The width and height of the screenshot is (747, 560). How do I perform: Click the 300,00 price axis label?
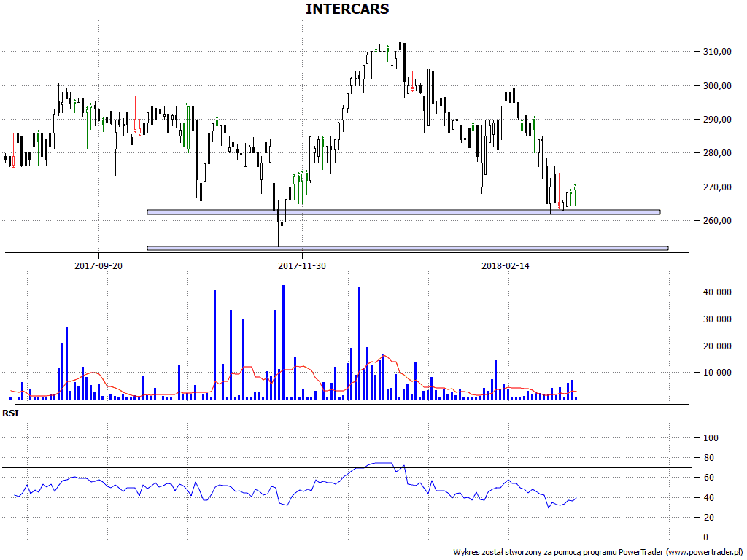pyautogui.click(x=718, y=86)
